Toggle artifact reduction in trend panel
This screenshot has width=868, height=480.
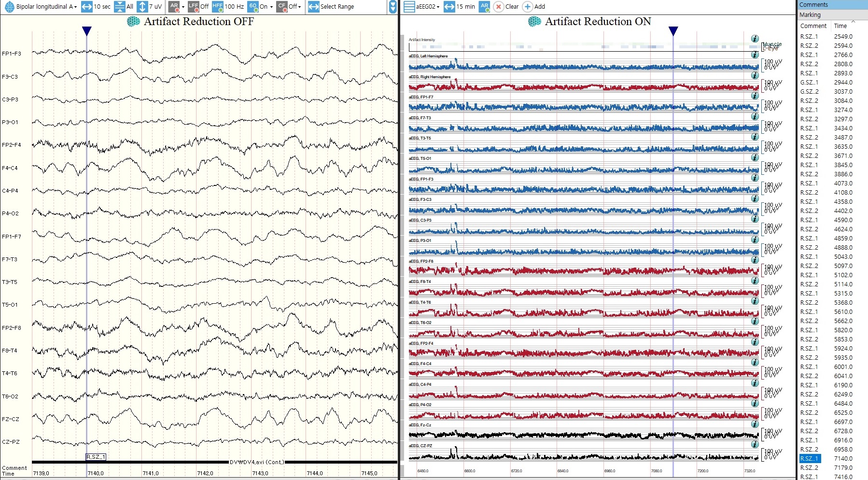(485, 7)
